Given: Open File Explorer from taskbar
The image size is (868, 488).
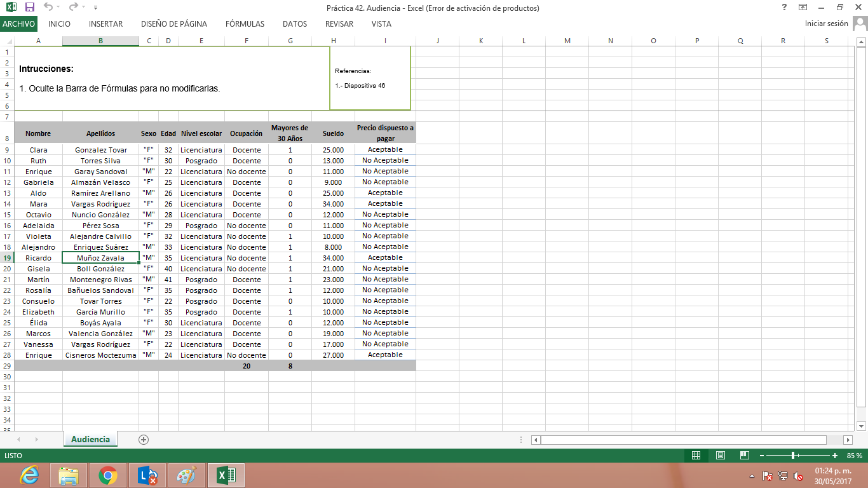Looking at the screenshot, I should [69, 475].
